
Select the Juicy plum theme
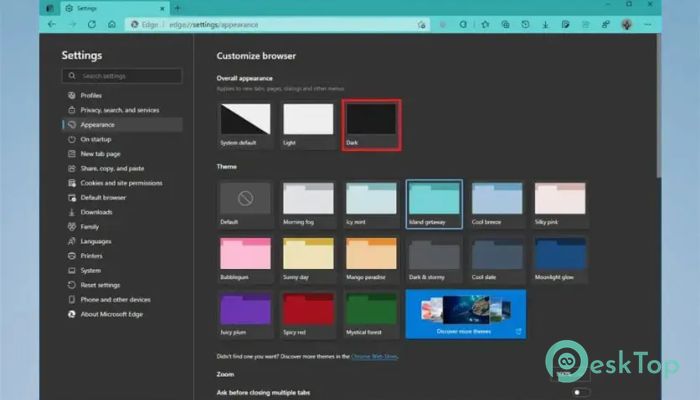pyautogui.click(x=245, y=314)
